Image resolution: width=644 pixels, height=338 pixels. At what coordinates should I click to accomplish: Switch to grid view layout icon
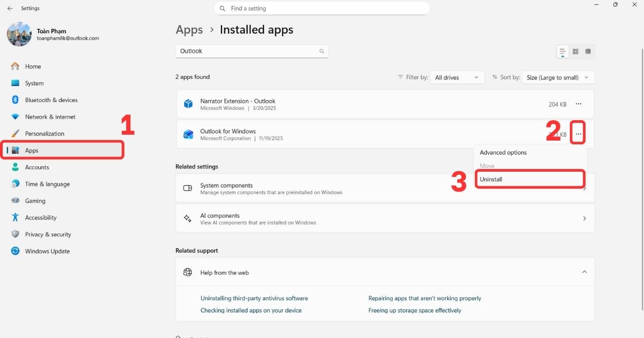coord(575,52)
